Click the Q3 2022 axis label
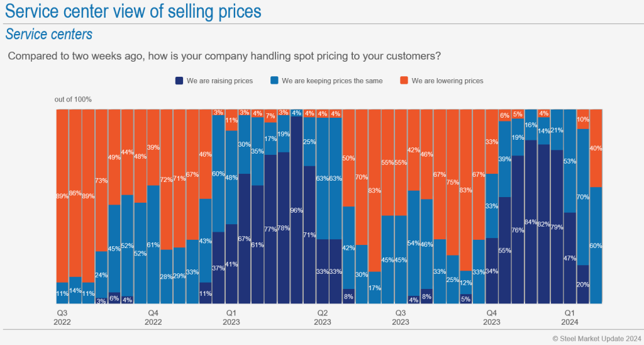Viewport: 644px width, 345px height. pos(62,317)
